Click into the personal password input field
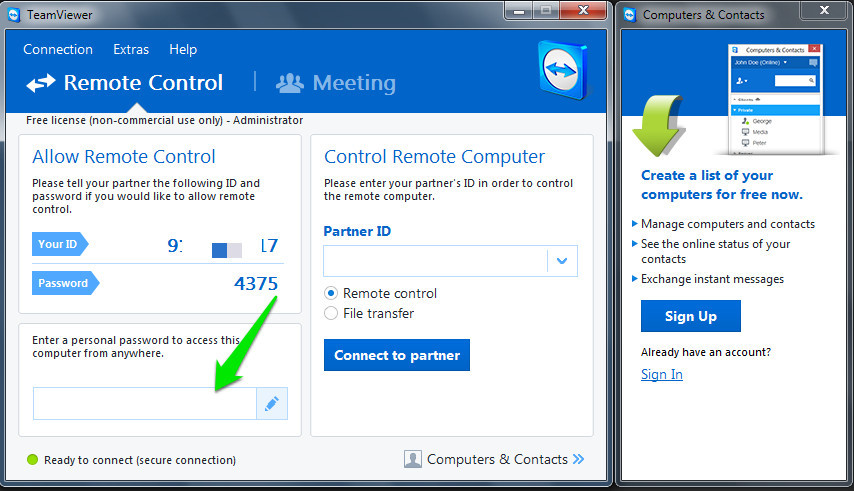Viewport: 854px width, 491px height. pos(144,404)
